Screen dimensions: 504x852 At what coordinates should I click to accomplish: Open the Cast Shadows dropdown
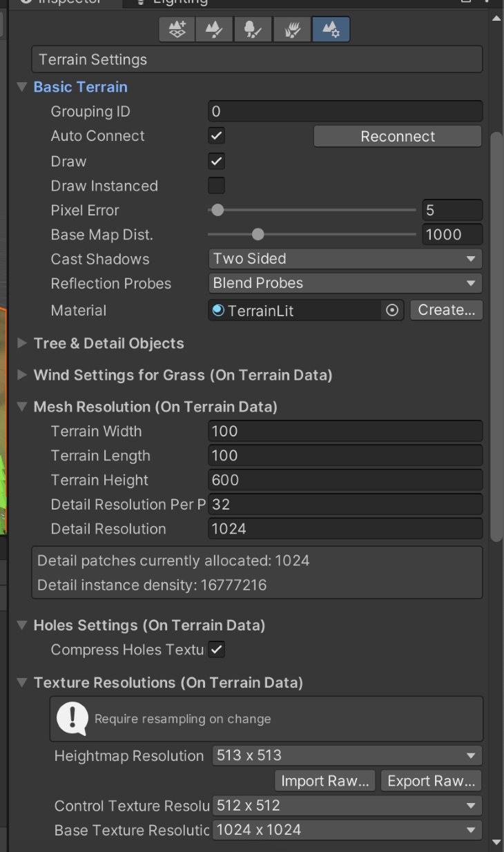click(345, 258)
